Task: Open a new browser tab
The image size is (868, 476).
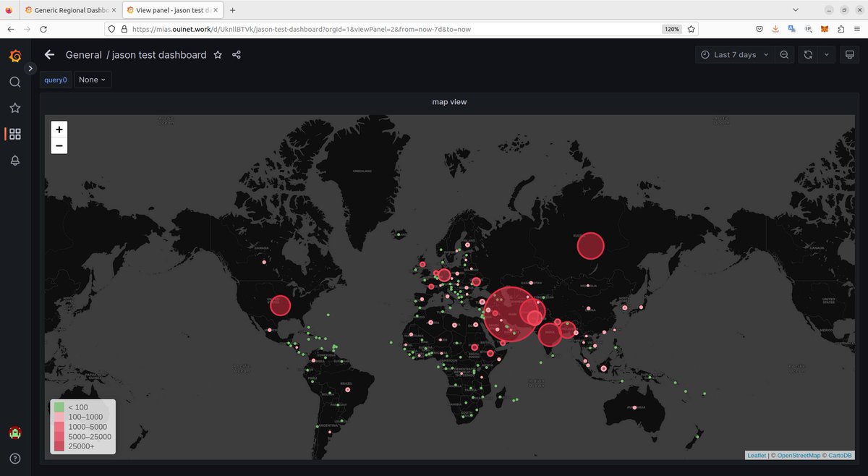Action: 233,10
